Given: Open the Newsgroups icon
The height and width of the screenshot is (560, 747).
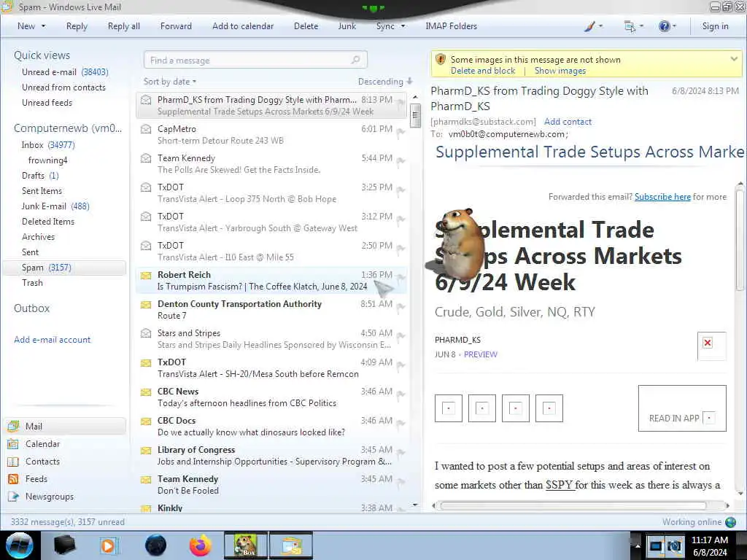Looking at the screenshot, I should point(13,497).
